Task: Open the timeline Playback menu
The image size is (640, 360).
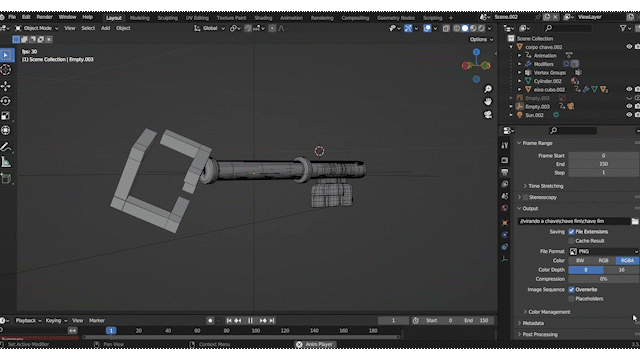Action: tap(28, 320)
